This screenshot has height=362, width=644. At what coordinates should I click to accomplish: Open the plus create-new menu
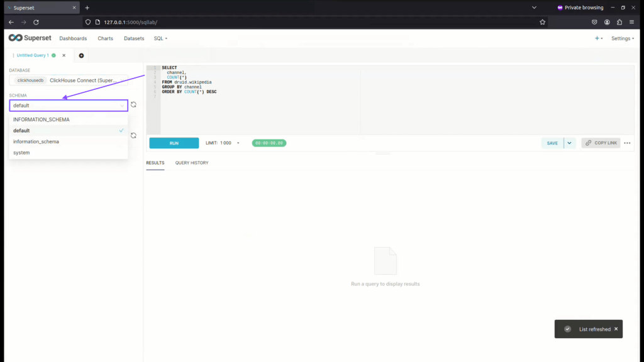click(x=598, y=38)
